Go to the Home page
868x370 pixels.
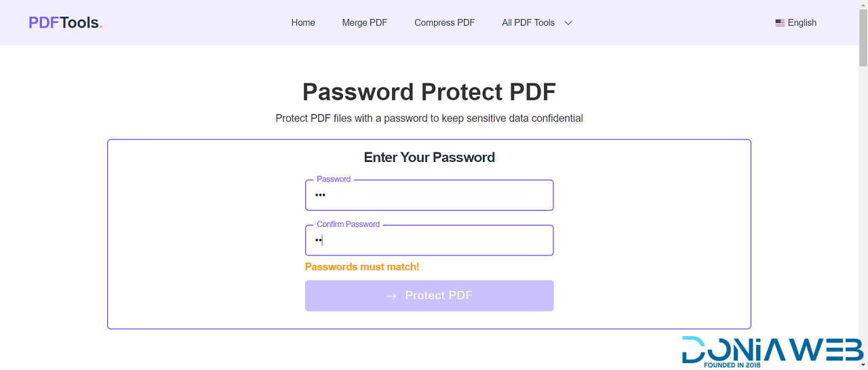303,22
